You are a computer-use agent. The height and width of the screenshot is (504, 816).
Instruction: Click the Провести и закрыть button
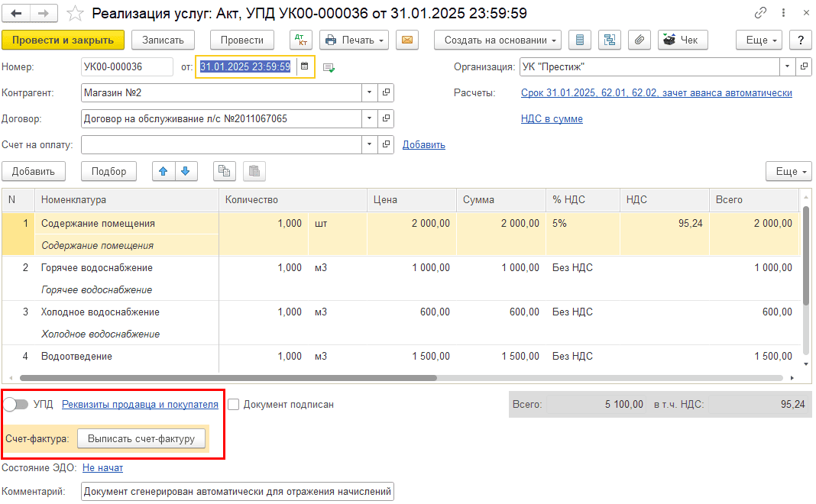63,40
